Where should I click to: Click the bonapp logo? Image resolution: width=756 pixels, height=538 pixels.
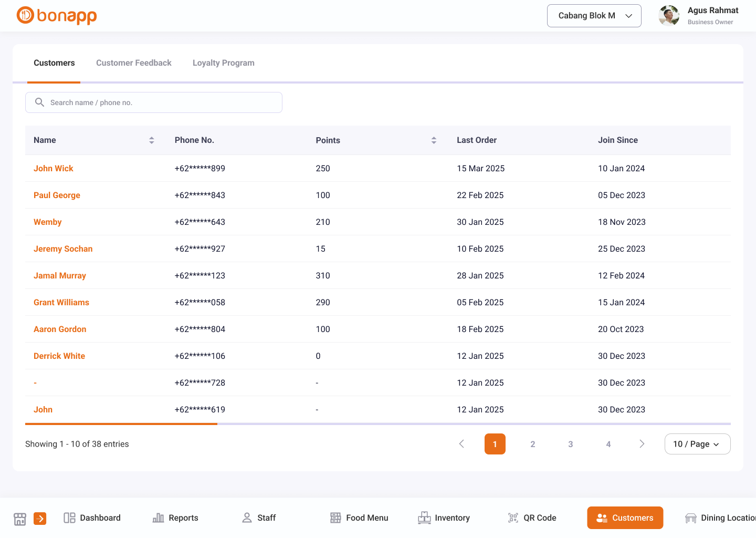(57, 16)
